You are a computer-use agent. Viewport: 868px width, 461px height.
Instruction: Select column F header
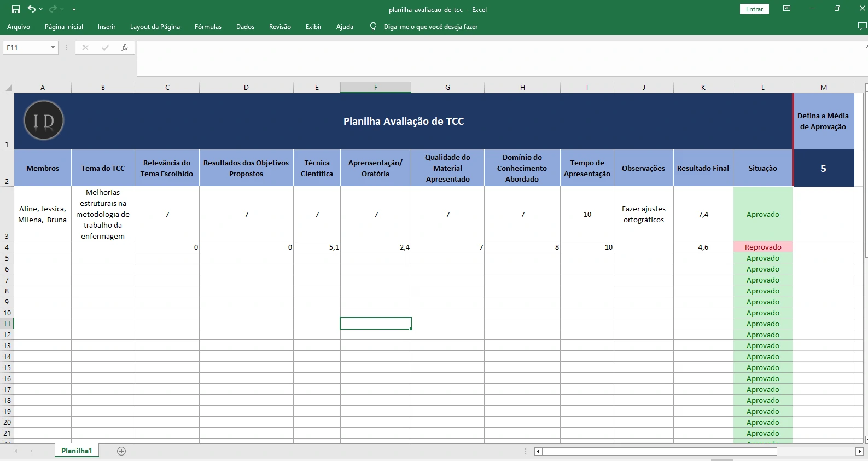[x=375, y=88]
